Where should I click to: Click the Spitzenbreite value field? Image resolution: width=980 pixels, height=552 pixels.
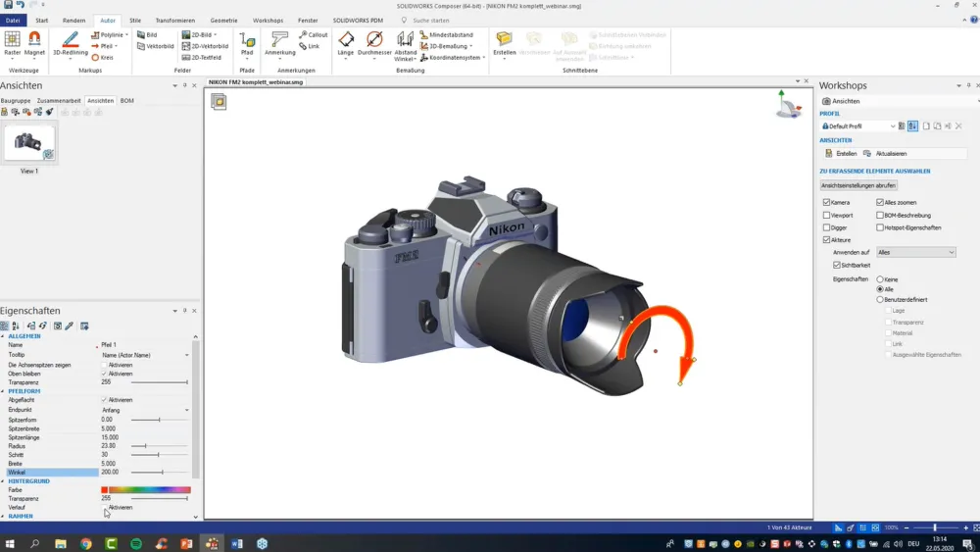(x=145, y=428)
